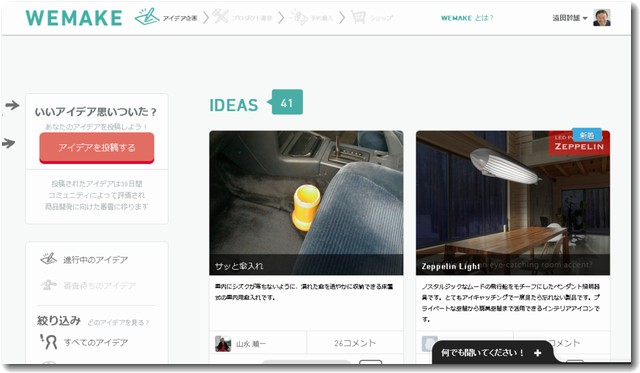The image size is (640, 373).
Task: Click the すべてのアイデア lightbulb icon
Action: tap(49, 342)
